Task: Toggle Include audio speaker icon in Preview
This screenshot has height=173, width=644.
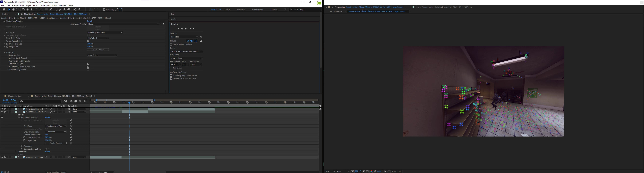Action: tap(192, 41)
